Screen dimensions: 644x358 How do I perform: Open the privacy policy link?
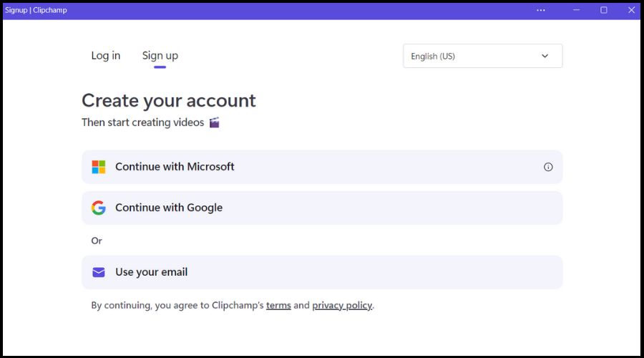point(342,305)
